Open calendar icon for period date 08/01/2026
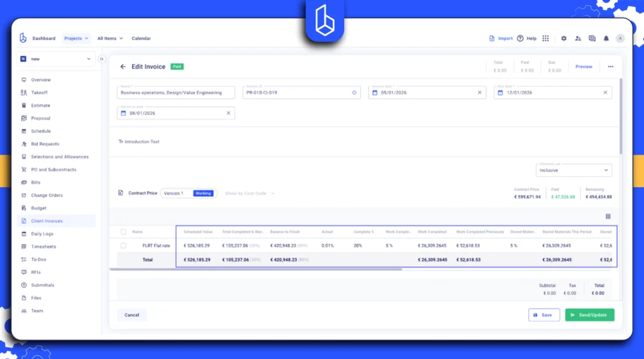 123,113
